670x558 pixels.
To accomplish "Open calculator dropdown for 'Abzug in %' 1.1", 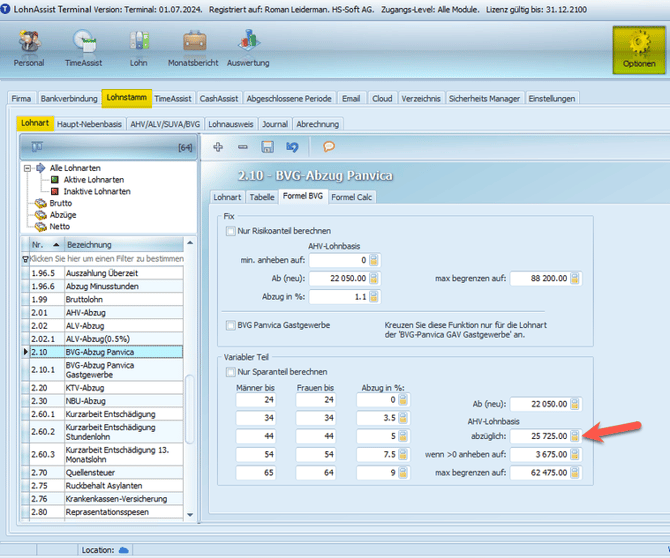I will point(373,298).
